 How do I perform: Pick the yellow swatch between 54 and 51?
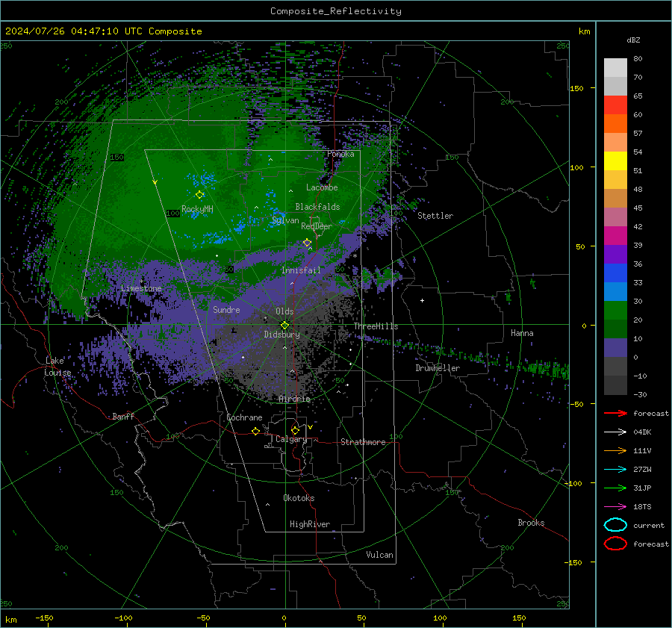[615, 161]
